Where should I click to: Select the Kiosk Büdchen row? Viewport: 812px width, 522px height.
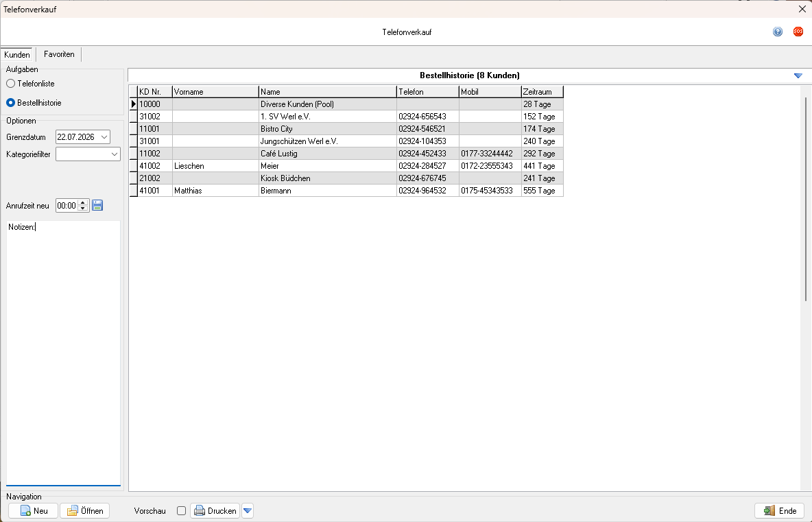346,178
